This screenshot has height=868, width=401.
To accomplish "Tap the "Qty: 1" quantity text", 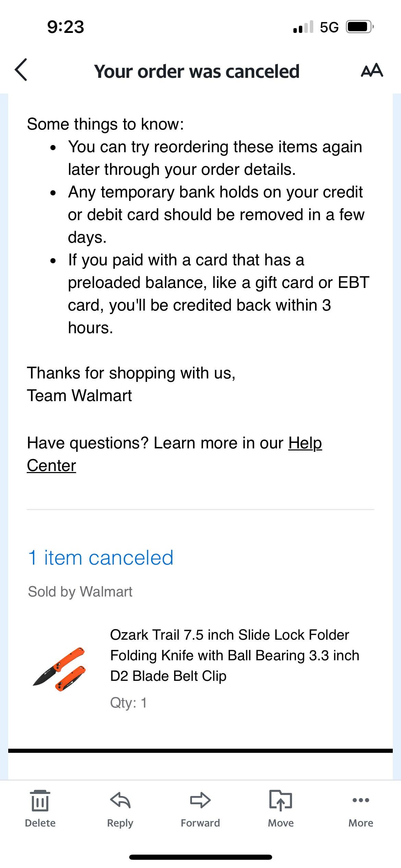I will pos(128,703).
